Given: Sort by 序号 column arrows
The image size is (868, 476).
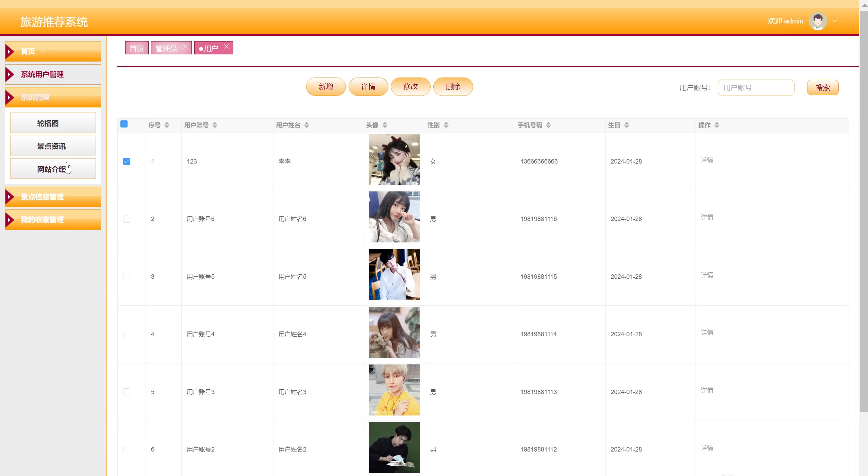Looking at the screenshot, I should coord(167,125).
